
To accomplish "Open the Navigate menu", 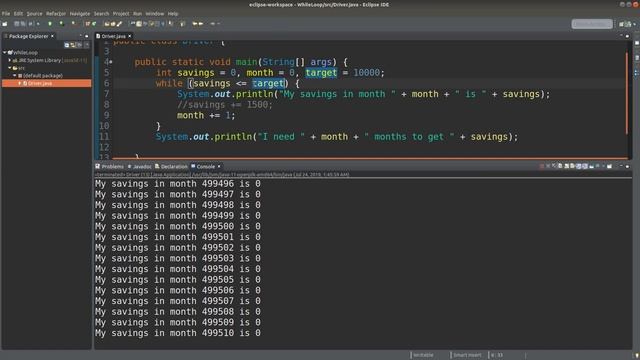I will tap(80, 13).
